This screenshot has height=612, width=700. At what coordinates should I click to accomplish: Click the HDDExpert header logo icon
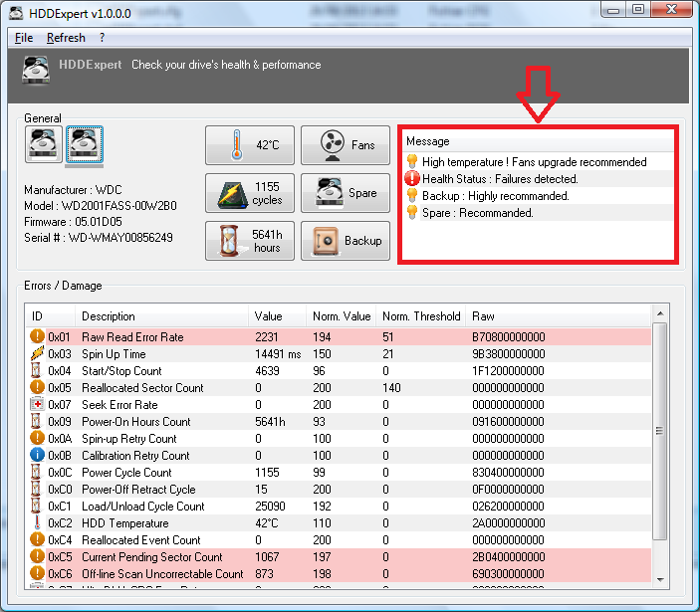36,70
